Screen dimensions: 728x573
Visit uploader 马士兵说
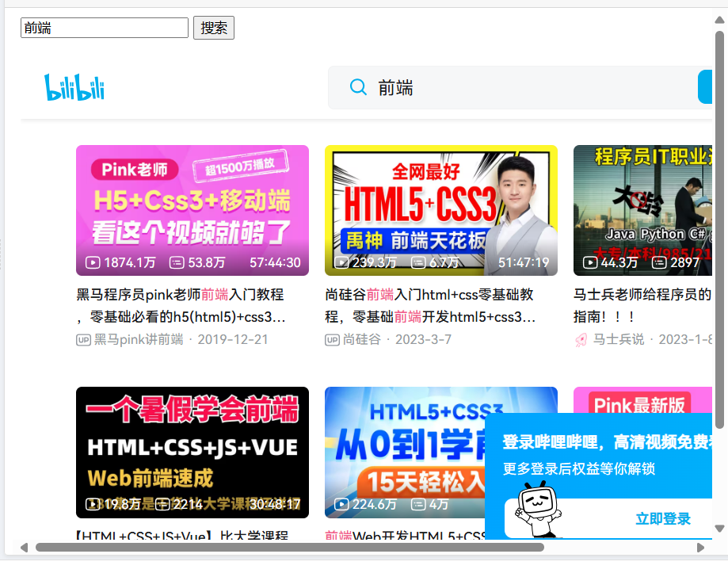619,339
